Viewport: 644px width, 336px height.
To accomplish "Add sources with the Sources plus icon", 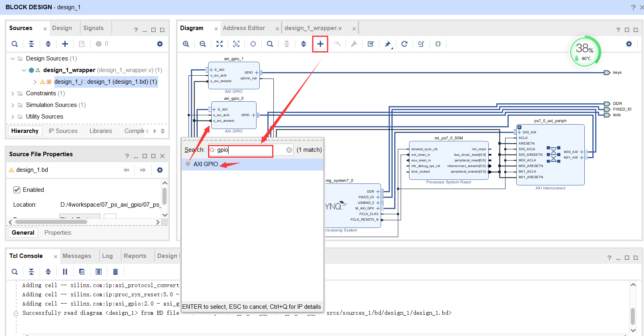I will pos(65,44).
